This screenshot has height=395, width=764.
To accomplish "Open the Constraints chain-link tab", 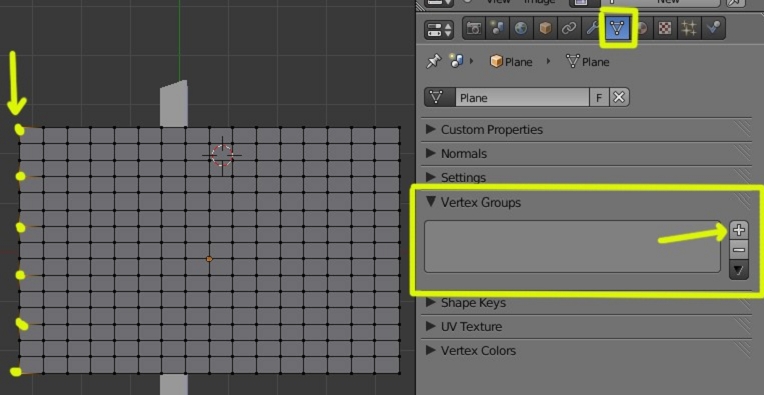I will [x=569, y=29].
